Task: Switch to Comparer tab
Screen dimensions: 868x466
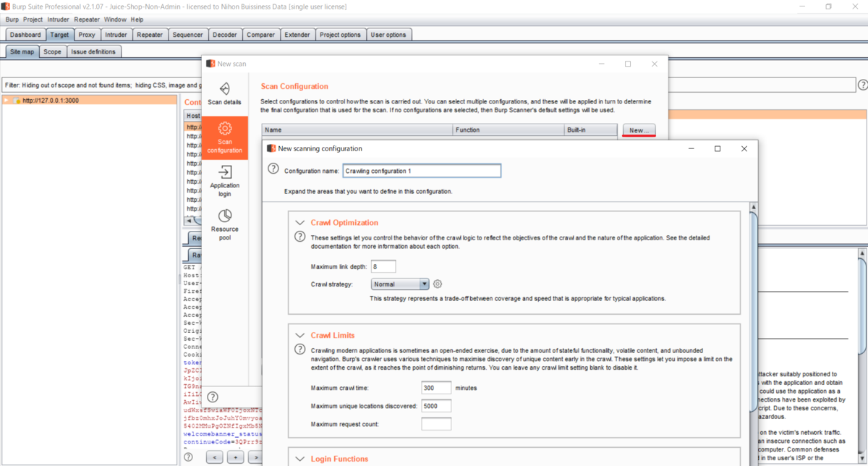Action: (260, 35)
